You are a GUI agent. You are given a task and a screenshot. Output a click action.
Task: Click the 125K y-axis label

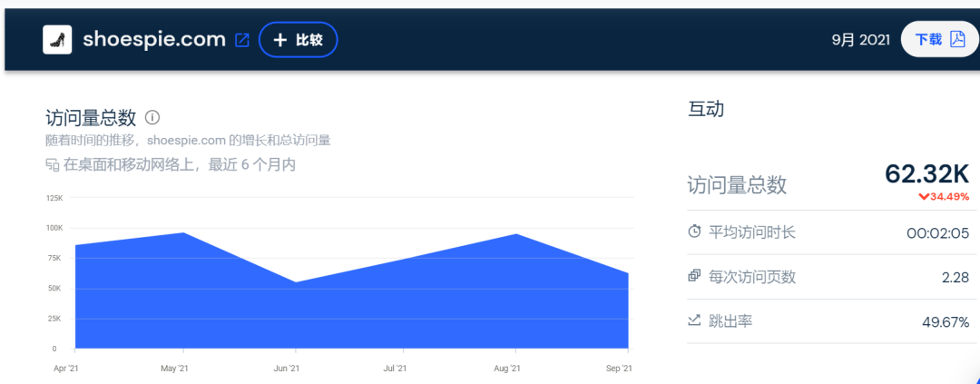[x=55, y=198]
